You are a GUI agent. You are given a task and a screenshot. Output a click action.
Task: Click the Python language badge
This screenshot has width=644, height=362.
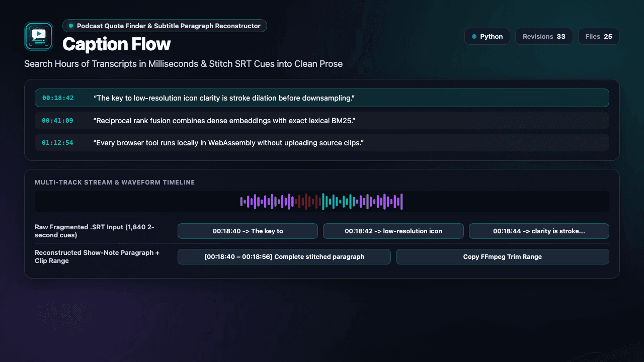pyautogui.click(x=487, y=36)
